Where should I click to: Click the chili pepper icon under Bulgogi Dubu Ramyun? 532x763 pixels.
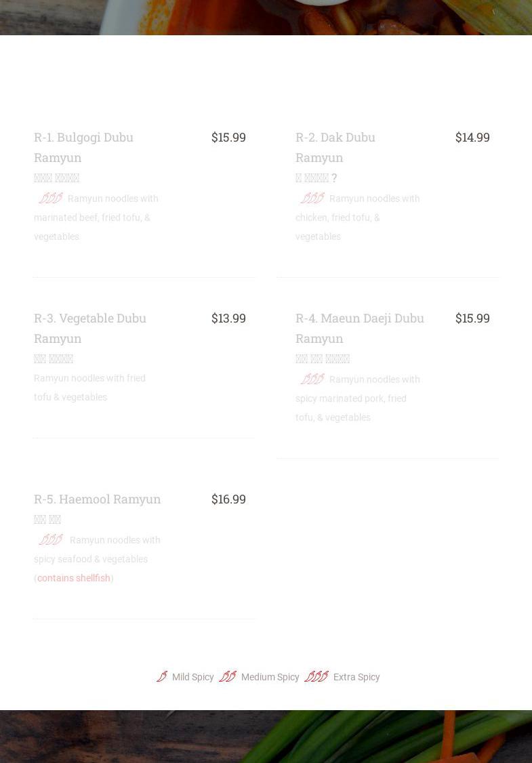[51, 199]
